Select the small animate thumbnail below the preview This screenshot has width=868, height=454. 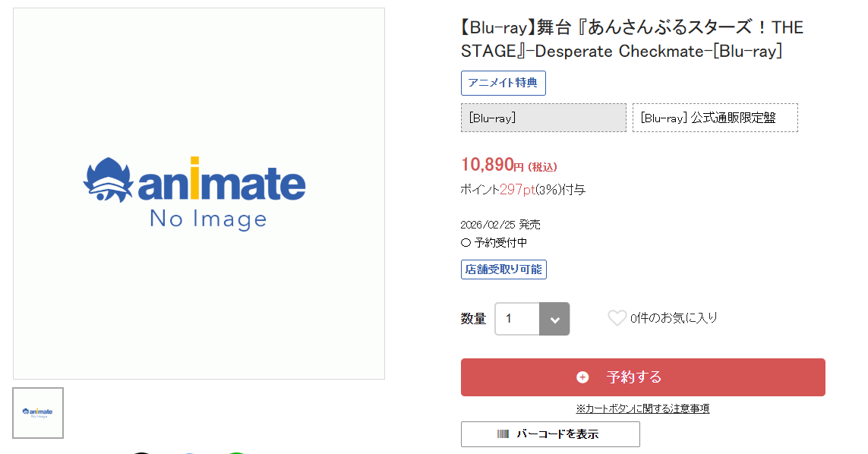tap(38, 413)
